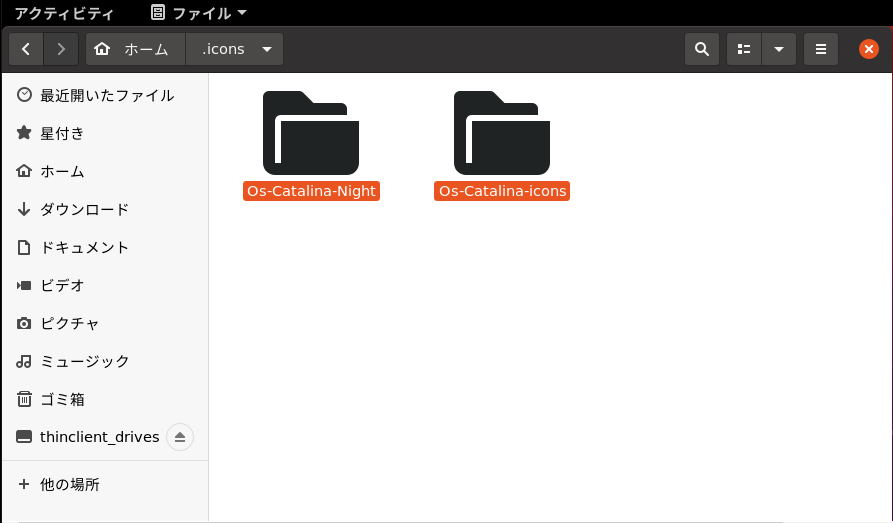
Task: Close the file manager window
Action: coord(869,49)
